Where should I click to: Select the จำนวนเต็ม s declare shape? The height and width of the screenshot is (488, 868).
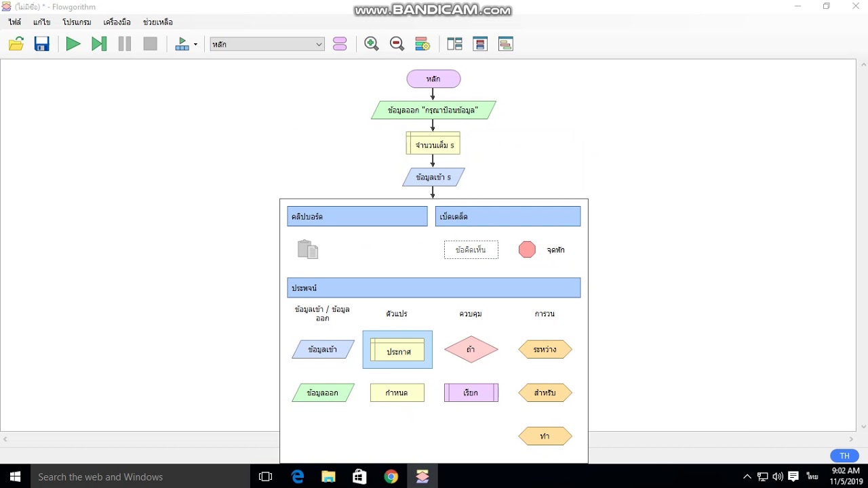[433, 143]
